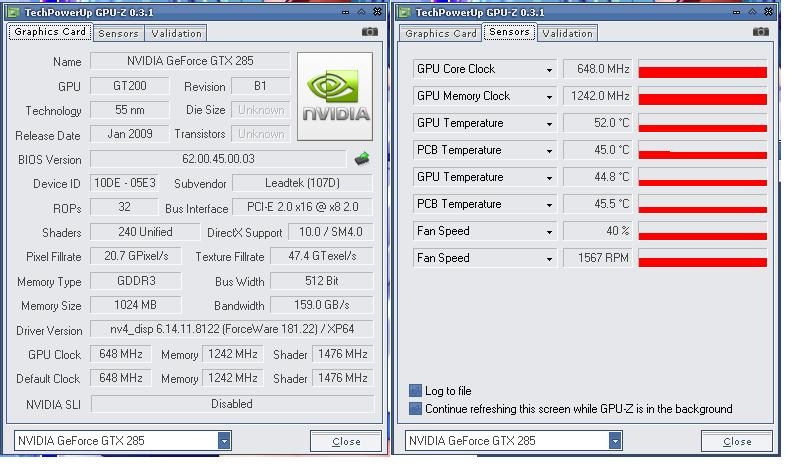Viewport: 792px width, 470px height.
Task: Click the Die Size Unknown field
Action: (x=261, y=110)
